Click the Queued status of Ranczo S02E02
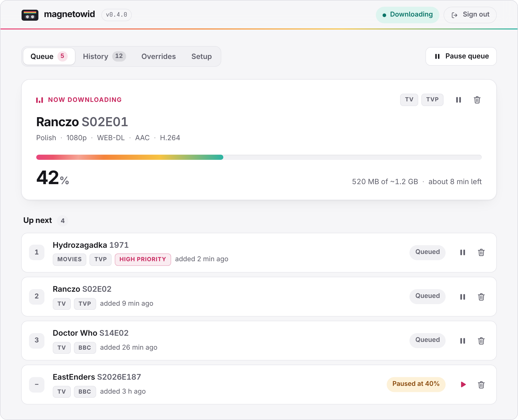Viewport: 518px width, 420px height. pyautogui.click(x=428, y=296)
